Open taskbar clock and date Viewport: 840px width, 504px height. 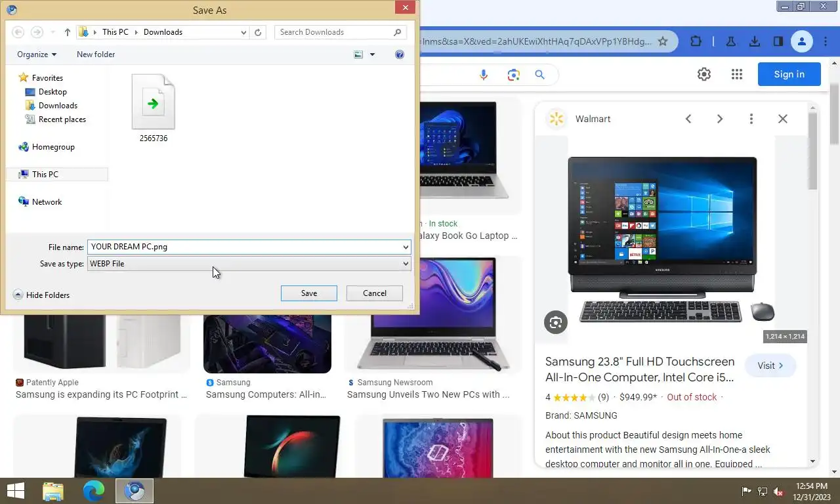[812, 491]
